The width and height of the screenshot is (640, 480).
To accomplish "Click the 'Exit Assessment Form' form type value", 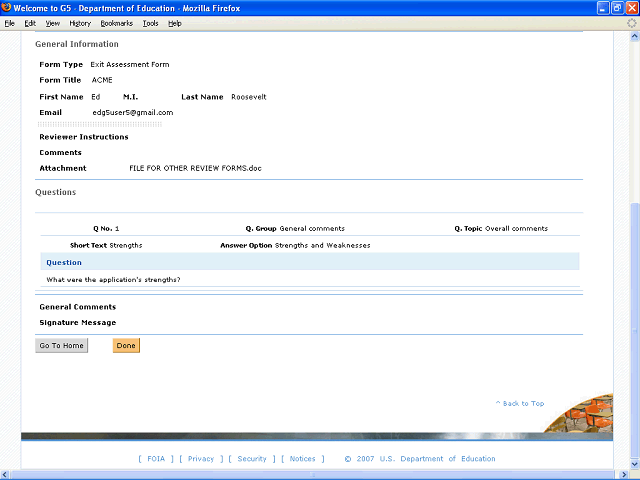I will point(130,64).
